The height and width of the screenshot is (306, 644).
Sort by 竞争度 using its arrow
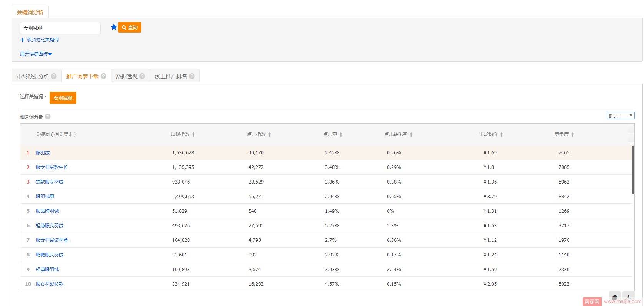[573, 135]
